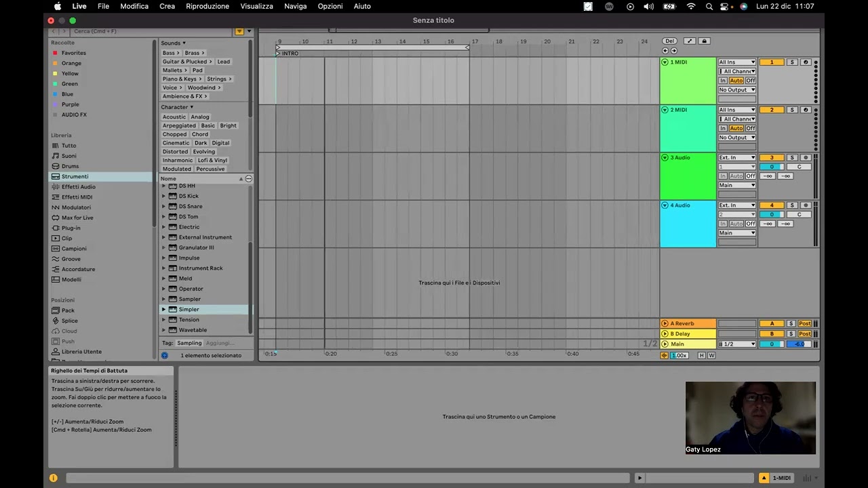Viewport: 868px width, 488px height.
Task: Open the Groove category
Action: coord(71,259)
